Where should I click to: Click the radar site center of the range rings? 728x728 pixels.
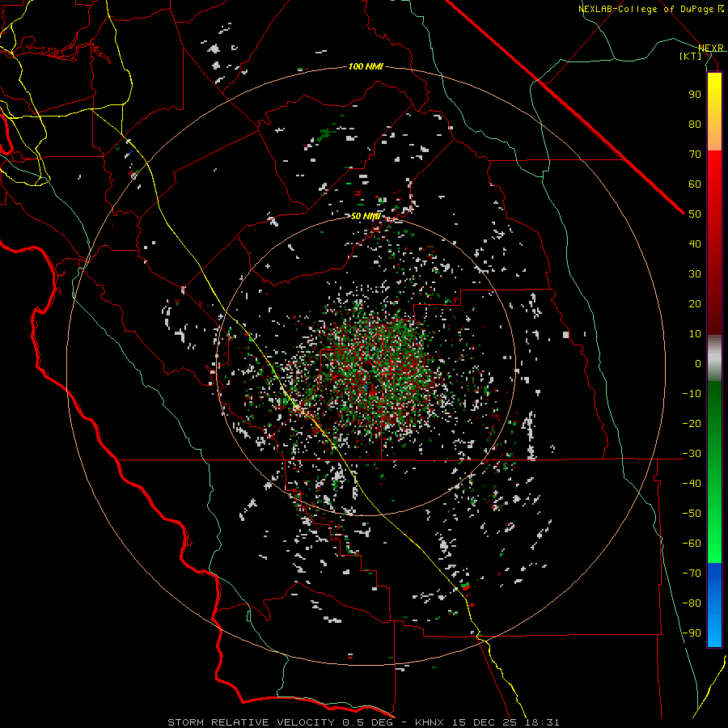click(x=366, y=366)
